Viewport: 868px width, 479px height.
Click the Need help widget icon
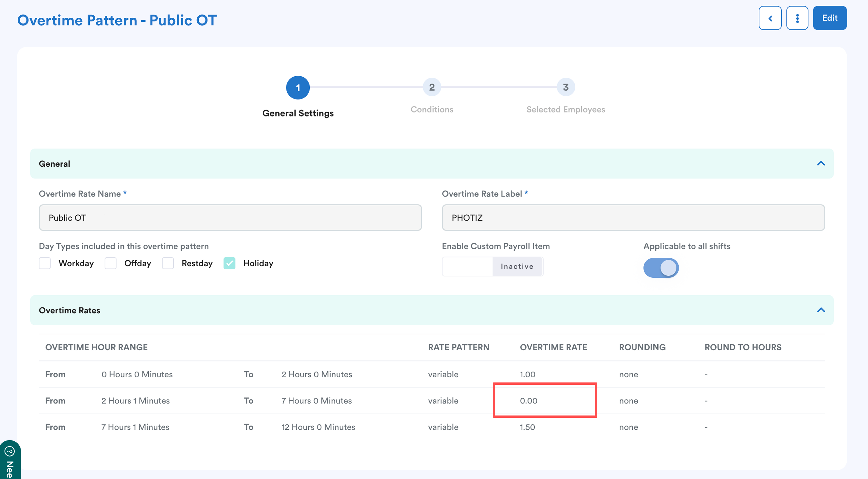pos(10,451)
